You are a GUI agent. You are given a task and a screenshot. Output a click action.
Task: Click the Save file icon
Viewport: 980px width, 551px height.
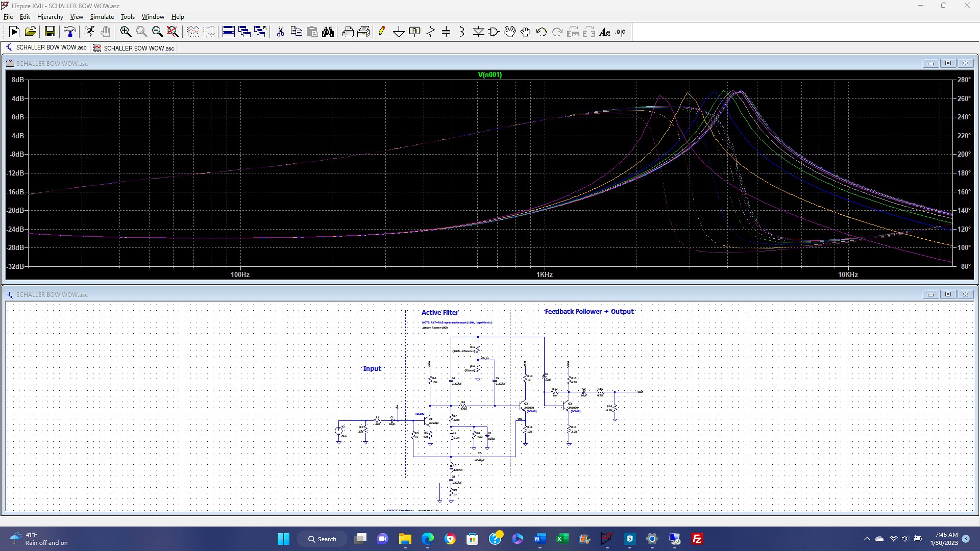(50, 32)
